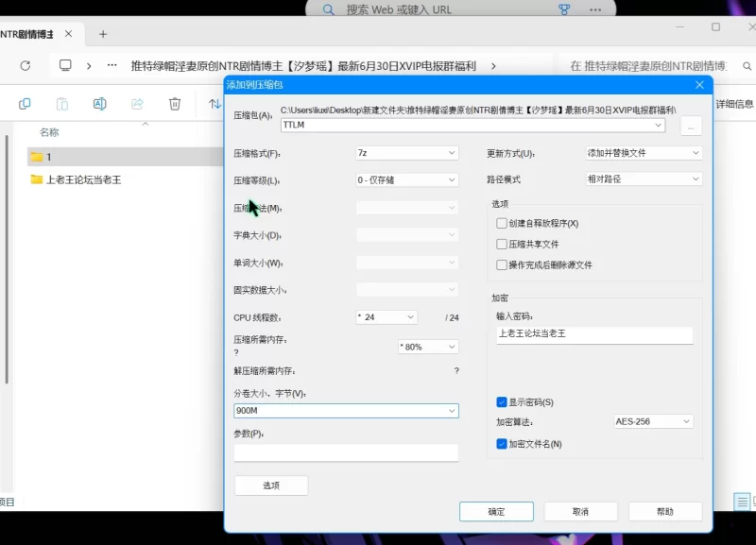756x545 pixels.
Task: Open a new Explorer tab with plus
Action: tap(103, 34)
